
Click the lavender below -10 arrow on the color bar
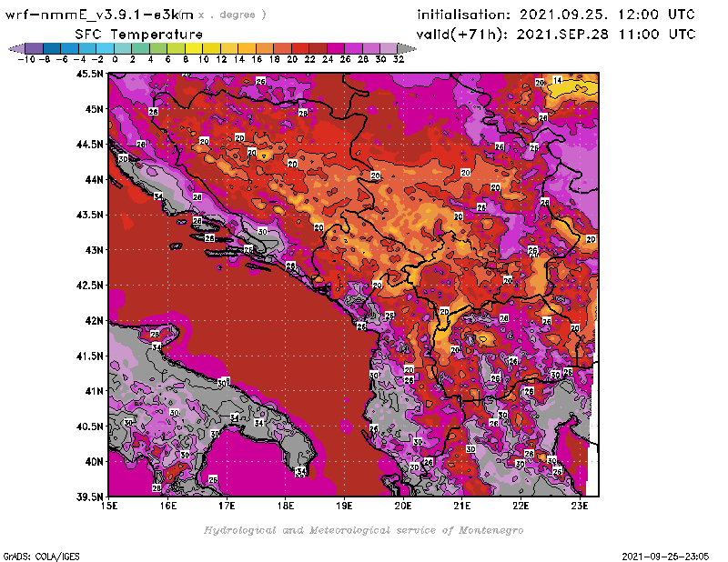16,48
